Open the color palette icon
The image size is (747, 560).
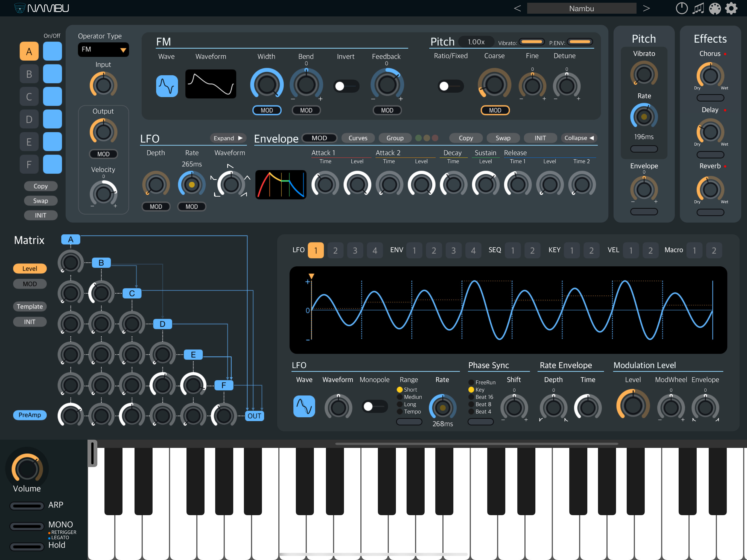click(714, 8)
